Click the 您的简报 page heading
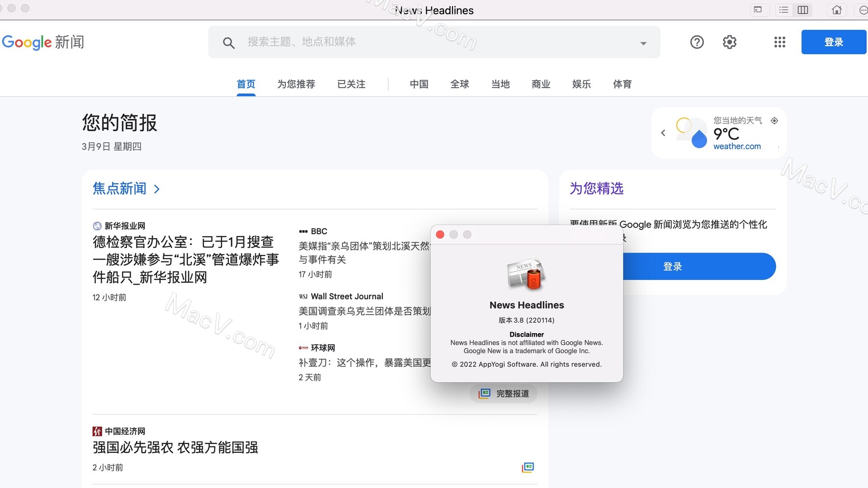The image size is (868, 488). point(120,123)
